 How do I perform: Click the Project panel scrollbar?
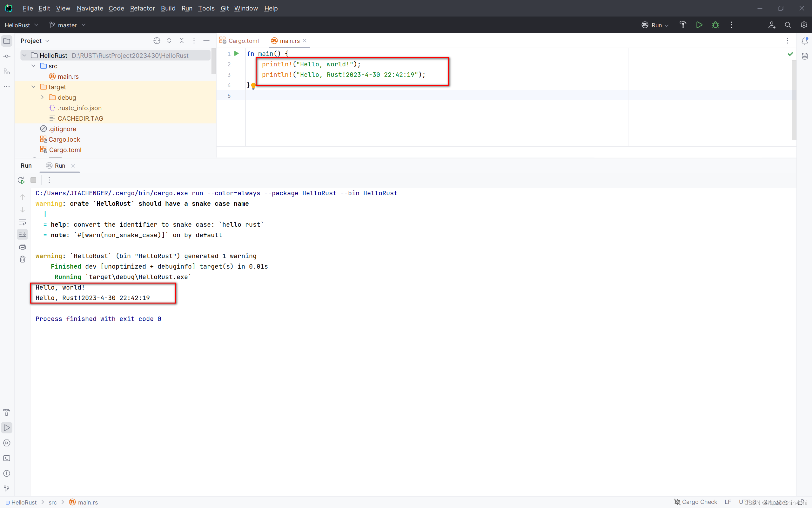pyautogui.click(x=214, y=61)
